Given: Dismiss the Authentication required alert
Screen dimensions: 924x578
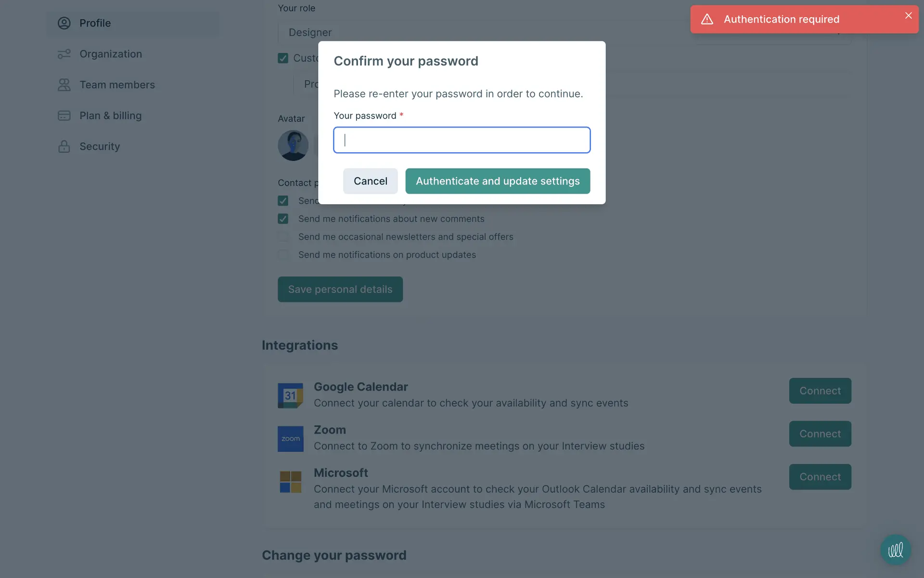Looking at the screenshot, I should [908, 15].
